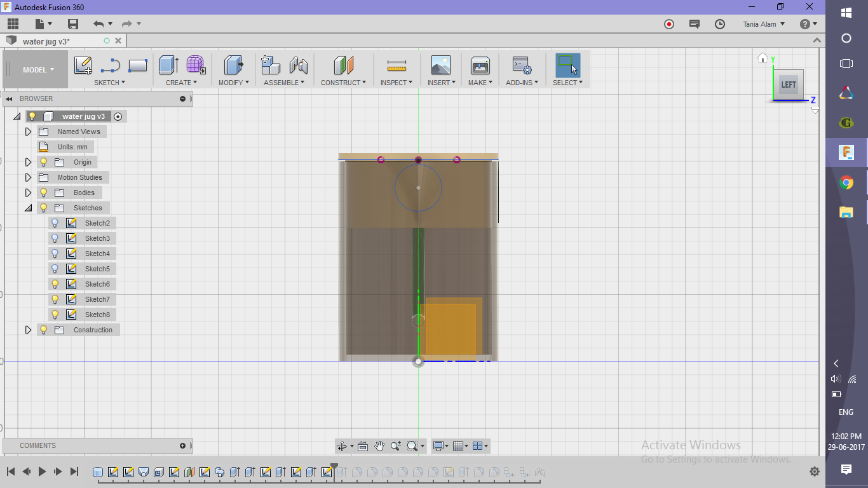This screenshot has width=868, height=488.
Task: Open File Explorer from the taskbar
Action: (x=846, y=212)
